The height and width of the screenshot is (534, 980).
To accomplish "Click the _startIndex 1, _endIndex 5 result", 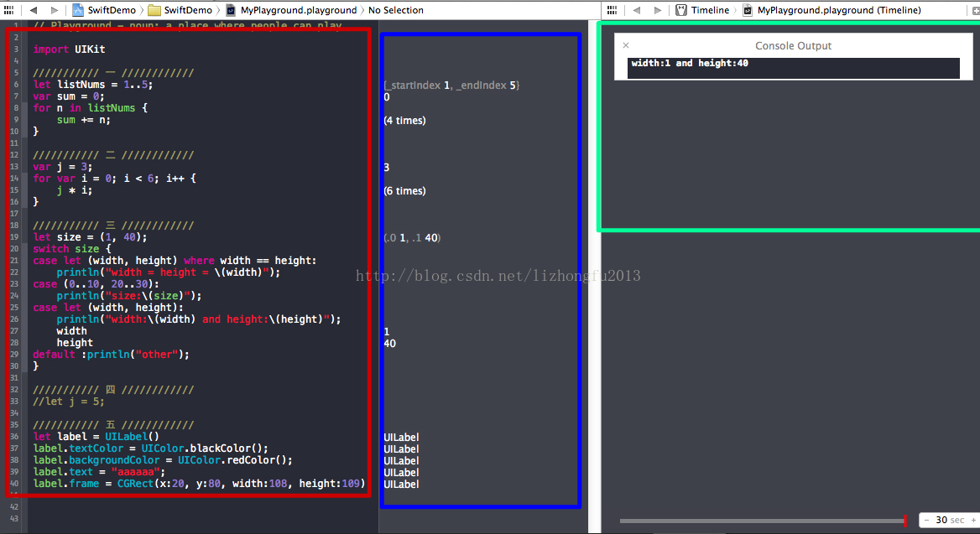I will coord(451,85).
